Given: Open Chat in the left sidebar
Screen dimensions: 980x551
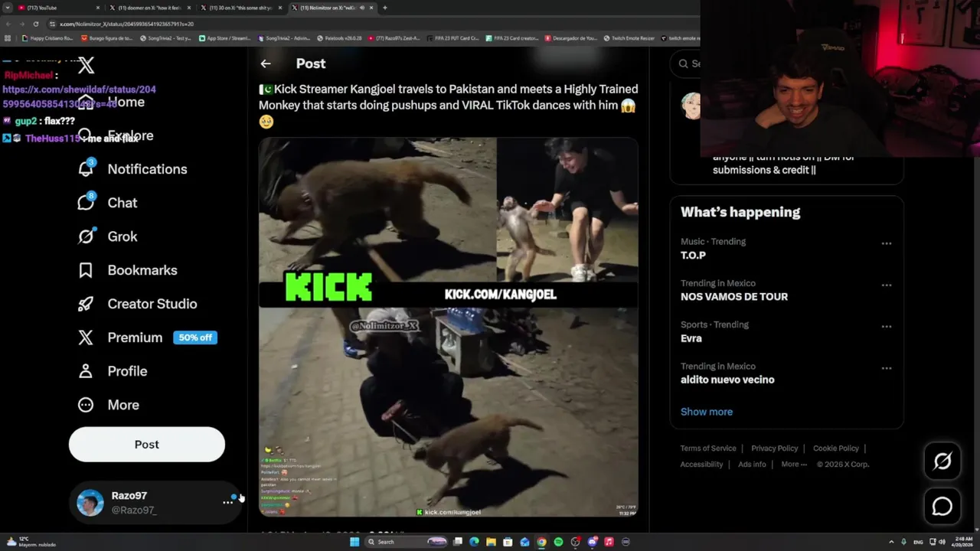Looking at the screenshot, I should coord(107,203).
